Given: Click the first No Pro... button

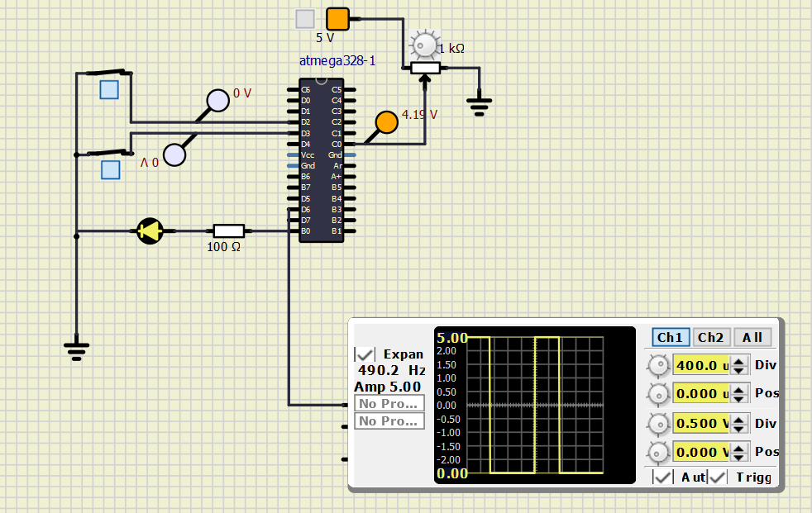Looking at the screenshot, I should coord(389,403).
